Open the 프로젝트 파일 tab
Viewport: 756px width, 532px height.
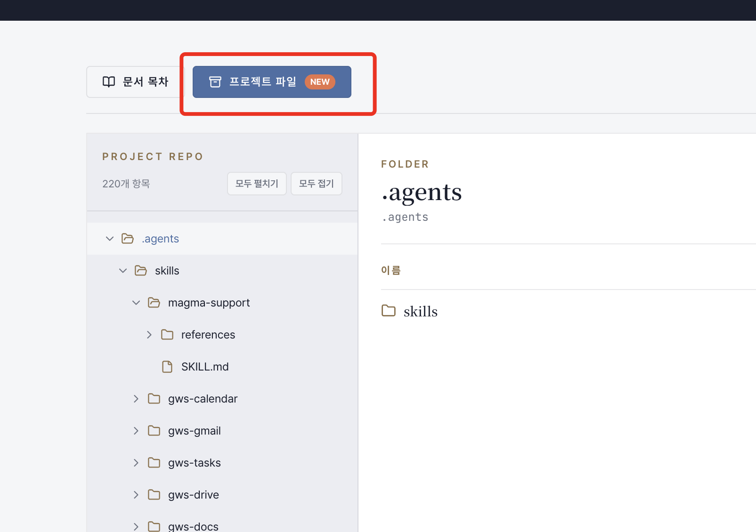coord(272,82)
